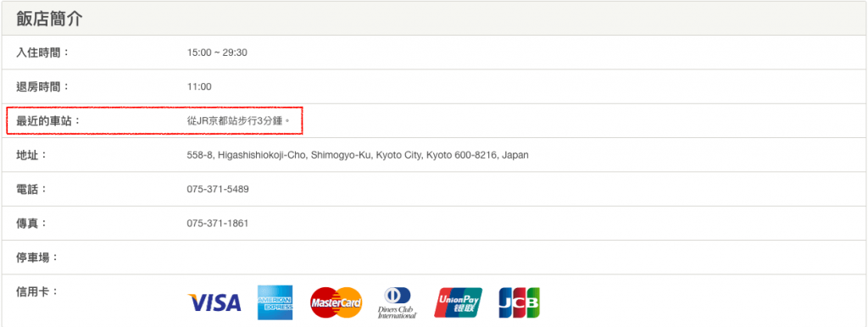Click the 停車場 label

click(37, 258)
